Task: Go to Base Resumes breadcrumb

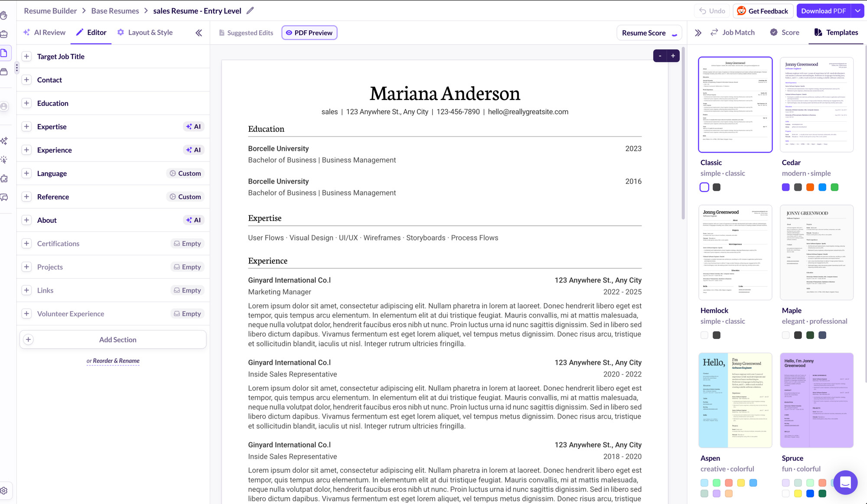Action: click(115, 11)
